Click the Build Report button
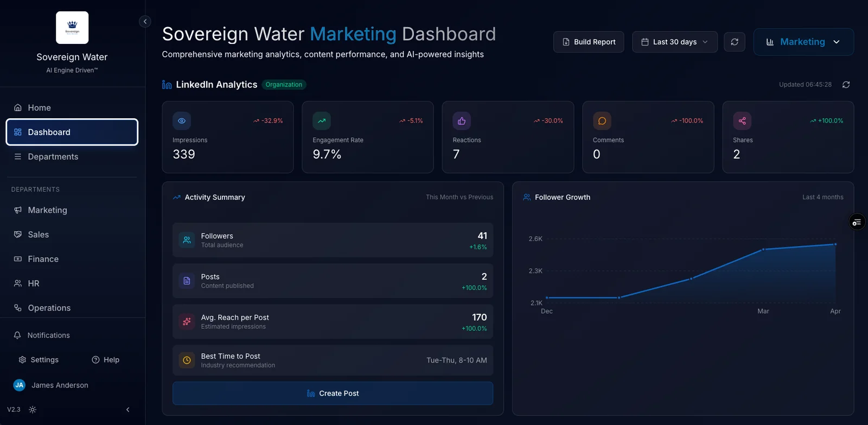The height and width of the screenshot is (425, 868). coord(589,42)
